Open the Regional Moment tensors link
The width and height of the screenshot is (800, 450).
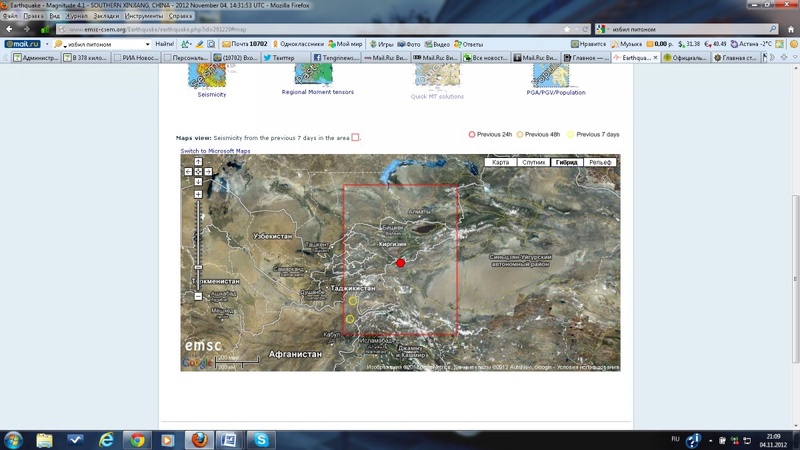(x=317, y=92)
